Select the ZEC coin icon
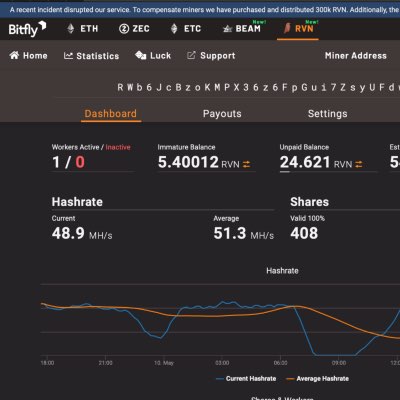 (124, 29)
